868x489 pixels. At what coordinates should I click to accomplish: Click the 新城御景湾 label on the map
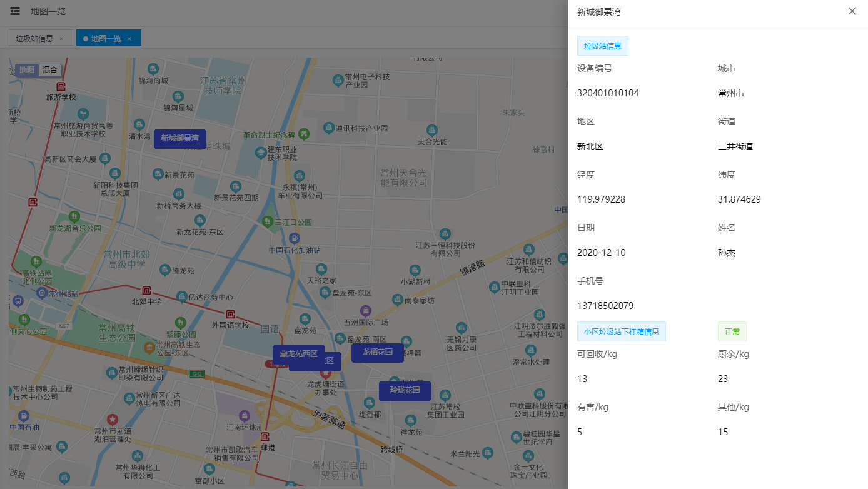(179, 139)
